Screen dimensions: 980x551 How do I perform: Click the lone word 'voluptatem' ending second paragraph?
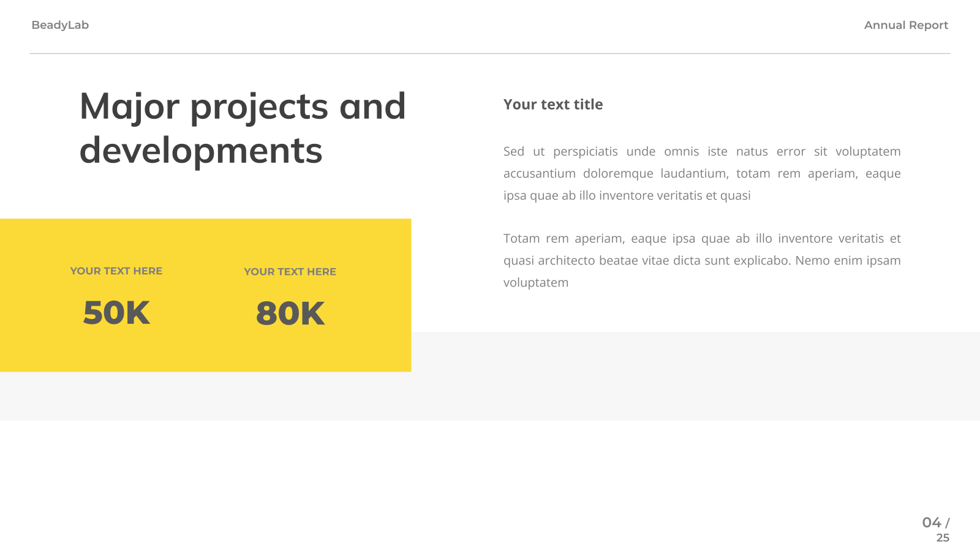coord(536,282)
